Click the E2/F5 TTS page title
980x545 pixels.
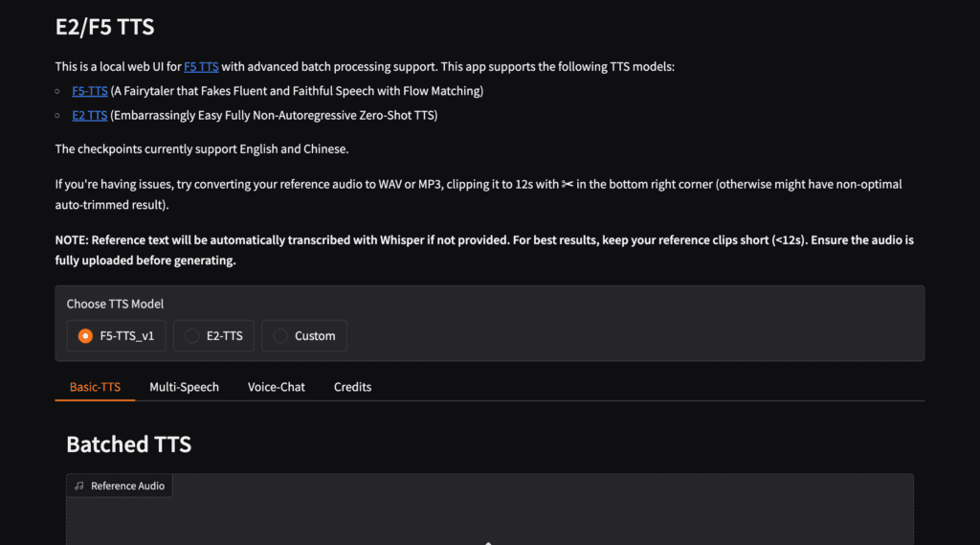pyautogui.click(x=104, y=27)
